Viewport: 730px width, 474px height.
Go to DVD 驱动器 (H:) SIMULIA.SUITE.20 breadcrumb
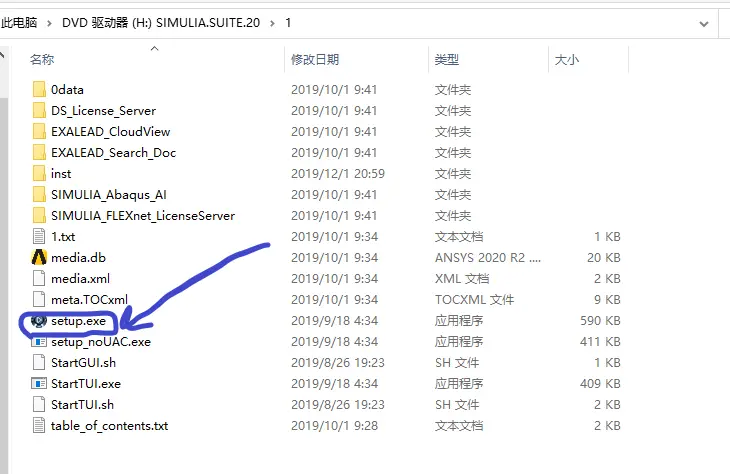pyautogui.click(x=161, y=23)
